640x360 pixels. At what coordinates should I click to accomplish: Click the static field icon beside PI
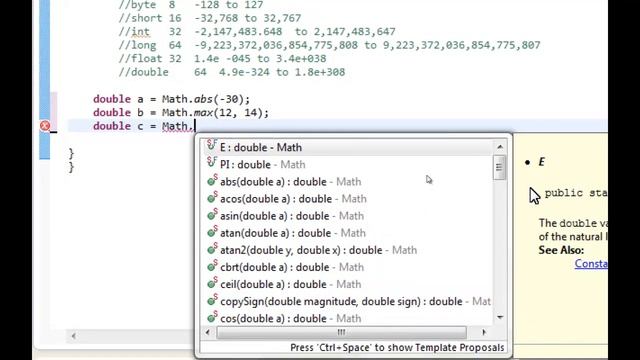pyautogui.click(x=211, y=162)
